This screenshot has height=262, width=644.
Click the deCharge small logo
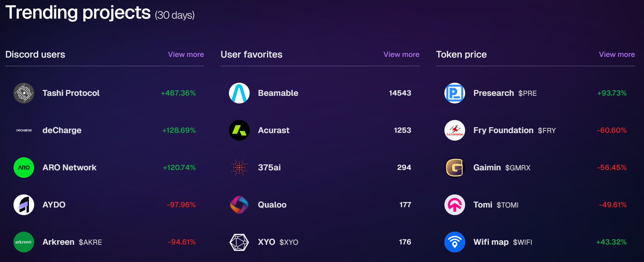[x=24, y=130]
